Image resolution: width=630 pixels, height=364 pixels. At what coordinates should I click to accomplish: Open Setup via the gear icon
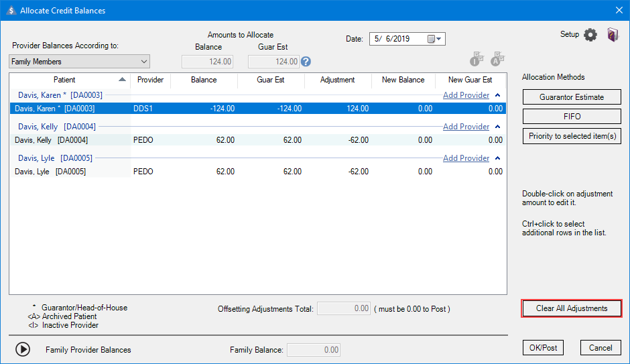[x=590, y=36]
